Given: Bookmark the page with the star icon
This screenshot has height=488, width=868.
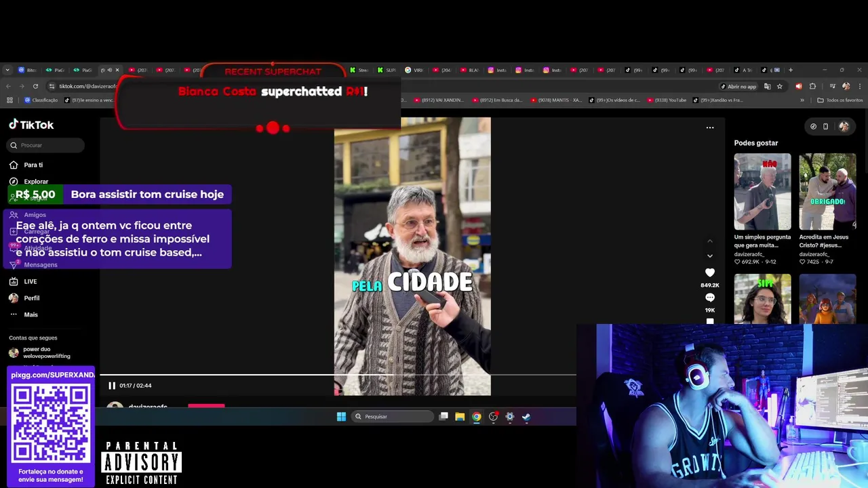Looking at the screenshot, I should pos(780,86).
